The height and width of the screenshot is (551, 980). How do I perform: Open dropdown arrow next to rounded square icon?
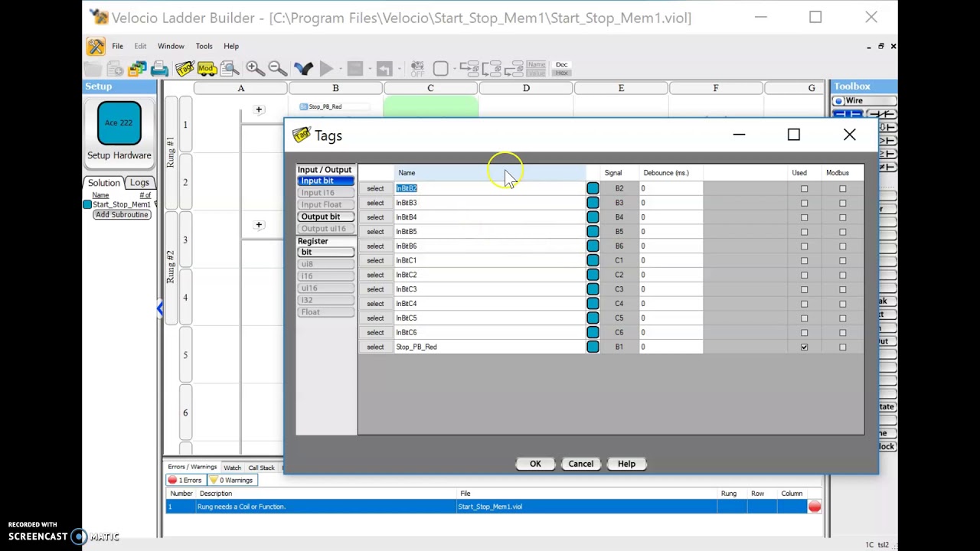coord(455,70)
